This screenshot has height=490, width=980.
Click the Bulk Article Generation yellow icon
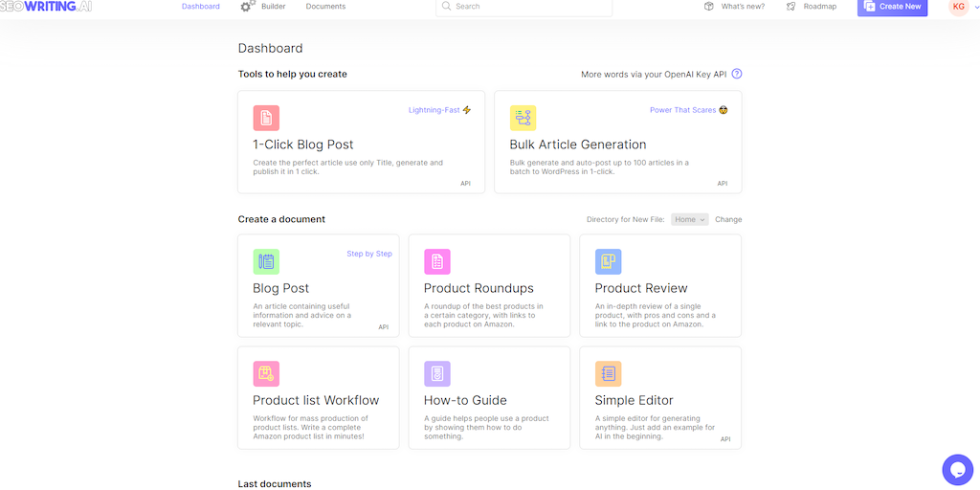(523, 118)
